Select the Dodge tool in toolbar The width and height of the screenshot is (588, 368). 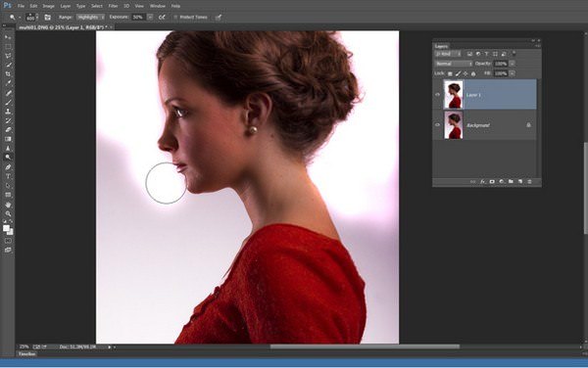(8, 158)
